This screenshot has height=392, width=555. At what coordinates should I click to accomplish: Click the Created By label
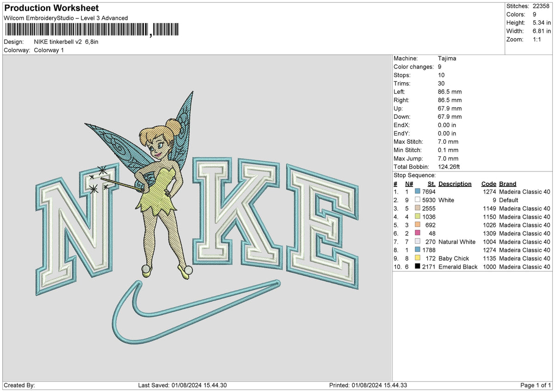(19, 385)
